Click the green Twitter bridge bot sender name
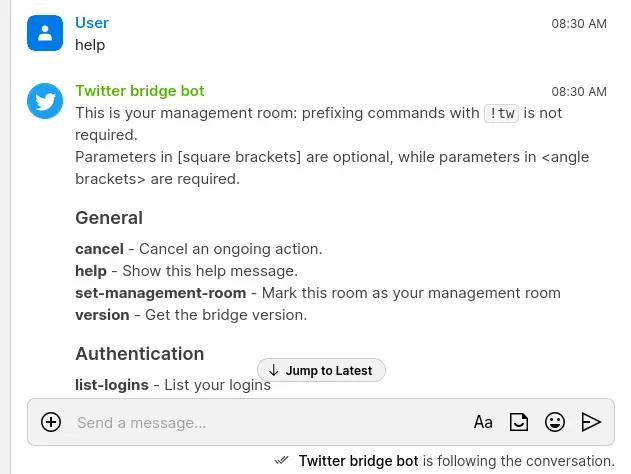This screenshot has height=474, width=631. tap(140, 91)
